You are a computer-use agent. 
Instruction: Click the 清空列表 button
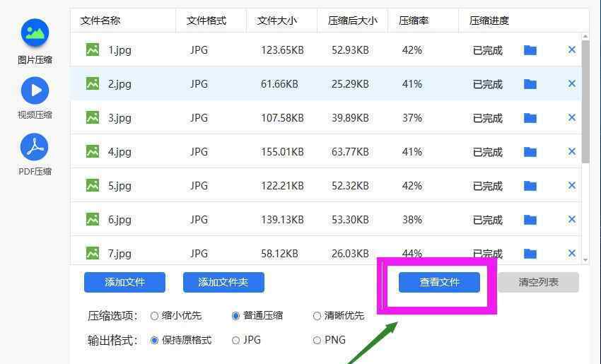[x=538, y=283]
